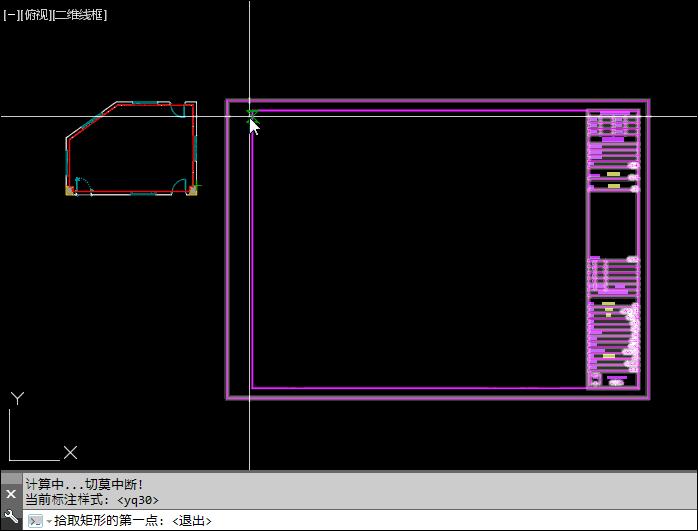Open the [-] viewport controls menu
This screenshot has width=698, height=531.
(x=11, y=15)
